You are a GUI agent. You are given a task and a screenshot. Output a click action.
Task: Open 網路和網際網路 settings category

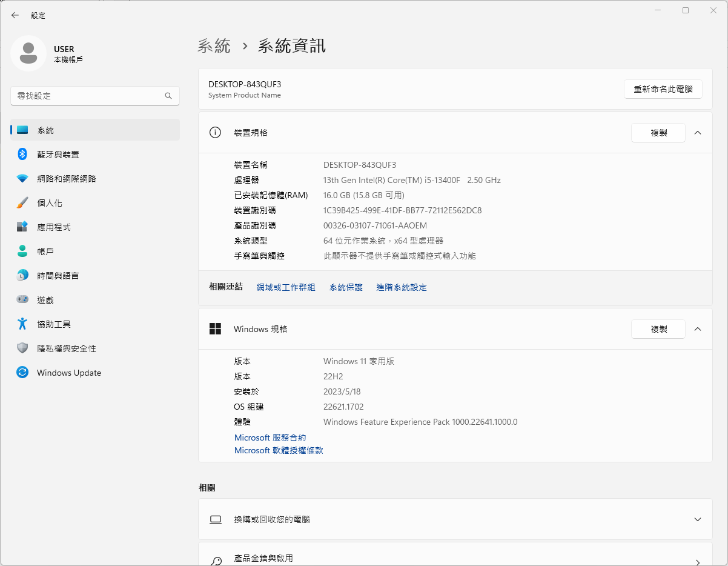(x=95, y=179)
